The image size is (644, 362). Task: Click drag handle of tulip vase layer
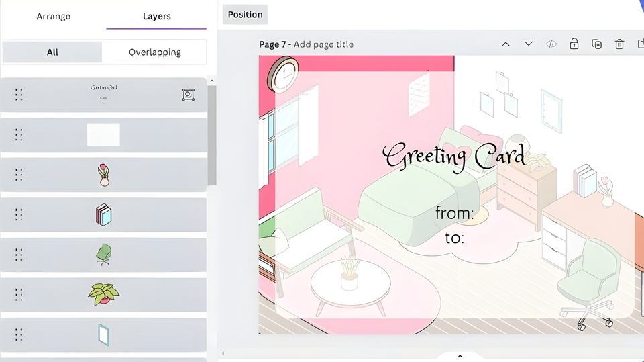[x=19, y=175]
